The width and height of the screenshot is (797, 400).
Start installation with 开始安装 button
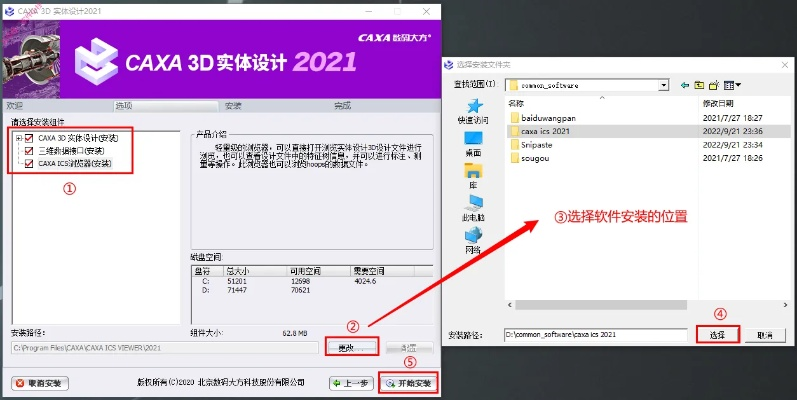point(408,383)
